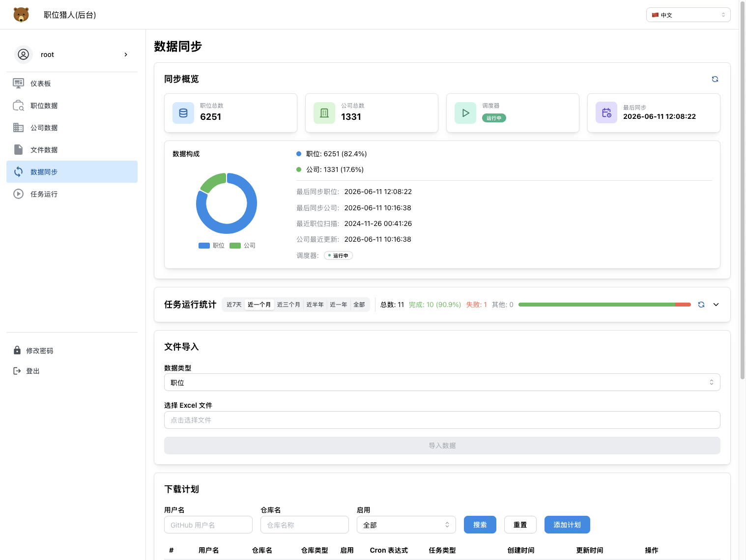This screenshot has height=560, width=746.
Task: Navigate to 文件数据
Action: pos(72,150)
